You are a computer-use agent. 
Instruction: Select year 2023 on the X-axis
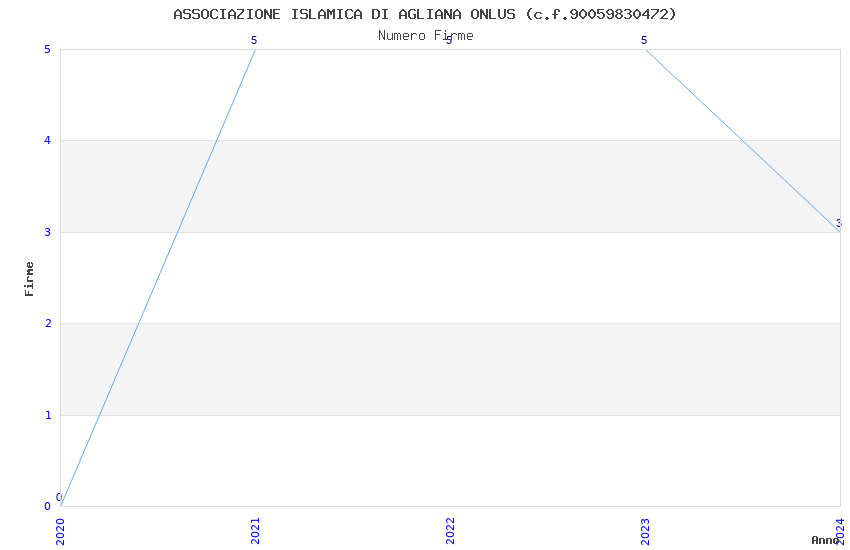pyautogui.click(x=645, y=531)
